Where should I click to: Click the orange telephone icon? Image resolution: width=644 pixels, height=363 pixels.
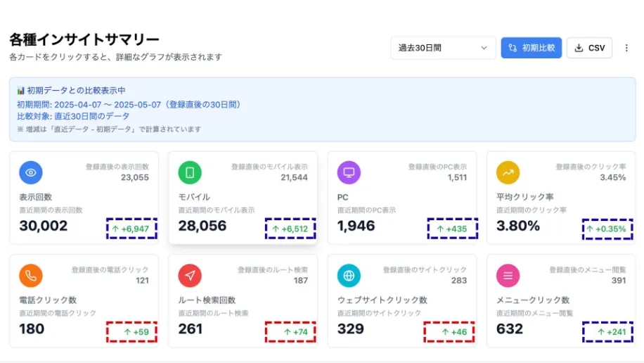pyautogui.click(x=31, y=275)
